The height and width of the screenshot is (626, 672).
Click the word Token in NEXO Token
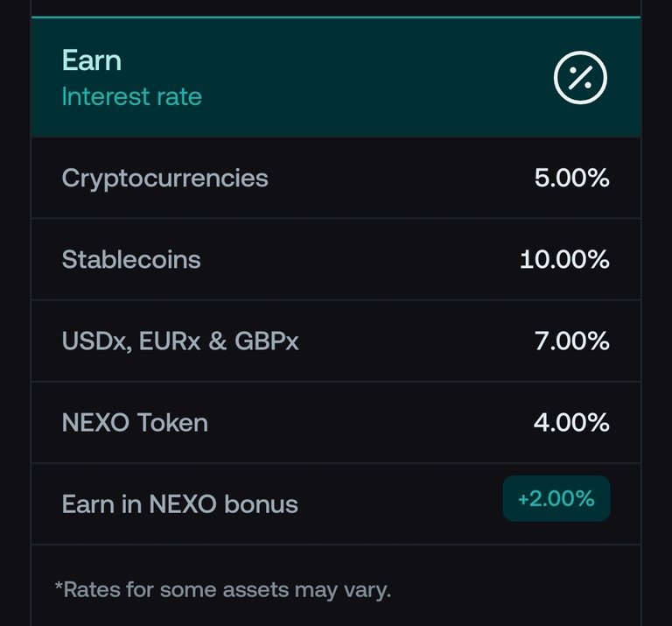173,422
